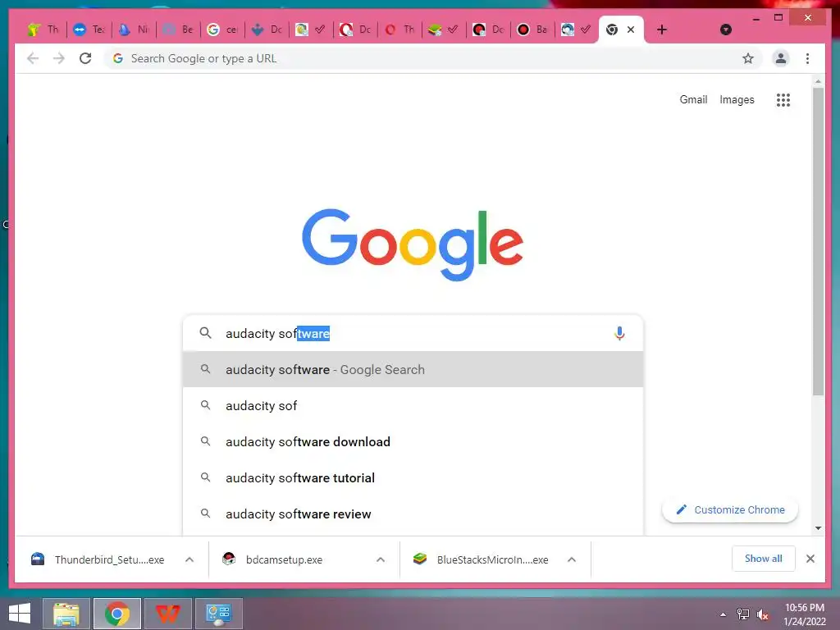This screenshot has height=630, width=840.
Task: Click the scrollbar down arrow
Action: point(818,528)
